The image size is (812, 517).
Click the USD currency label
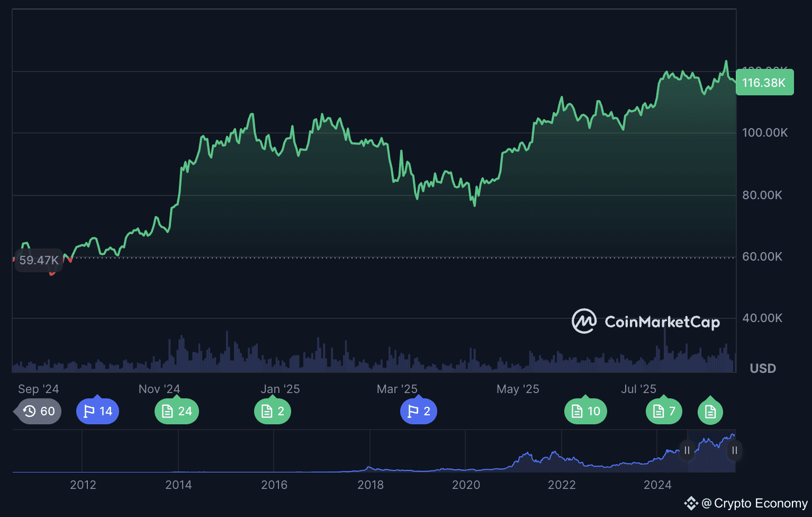(763, 368)
